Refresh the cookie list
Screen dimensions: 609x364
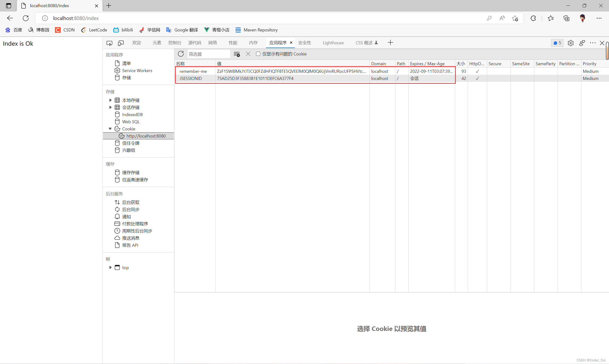pyautogui.click(x=181, y=54)
